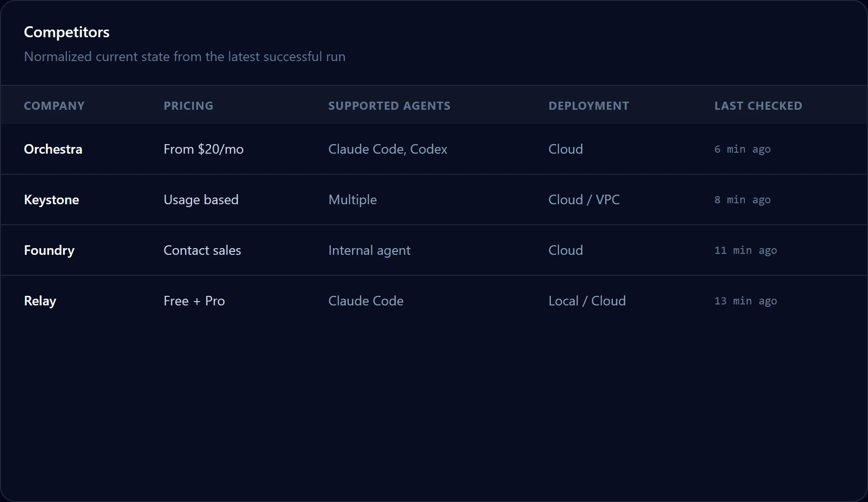Image resolution: width=868 pixels, height=502 pixels.
Task: Click the DEPLOYMENT column header
Action: (x=589, y=105)
